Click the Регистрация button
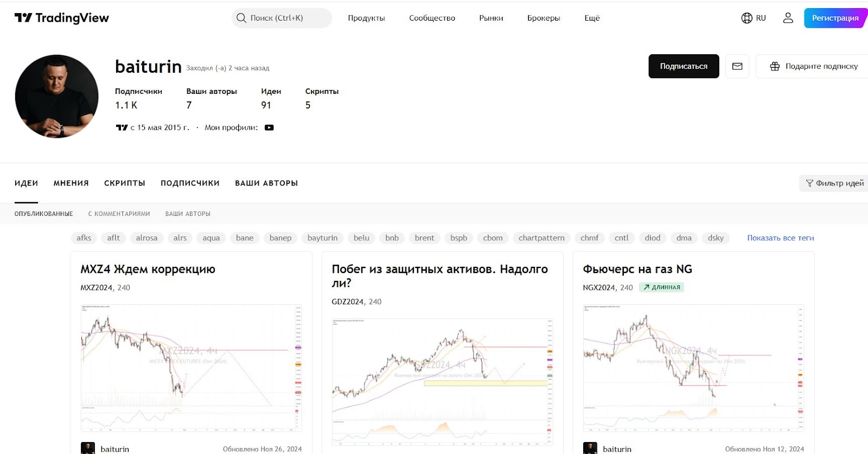This screenshot has height=454, width=868. pyautogui.click(x=835, y=18)
